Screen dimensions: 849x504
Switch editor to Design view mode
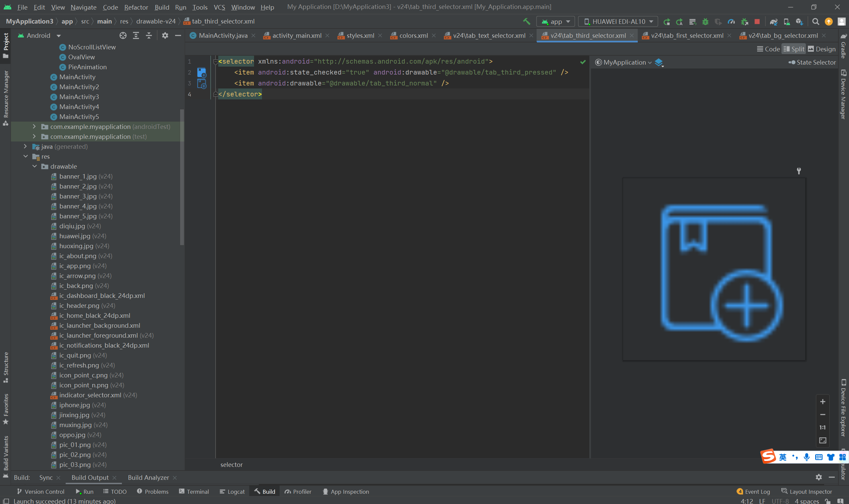[821, 49]
